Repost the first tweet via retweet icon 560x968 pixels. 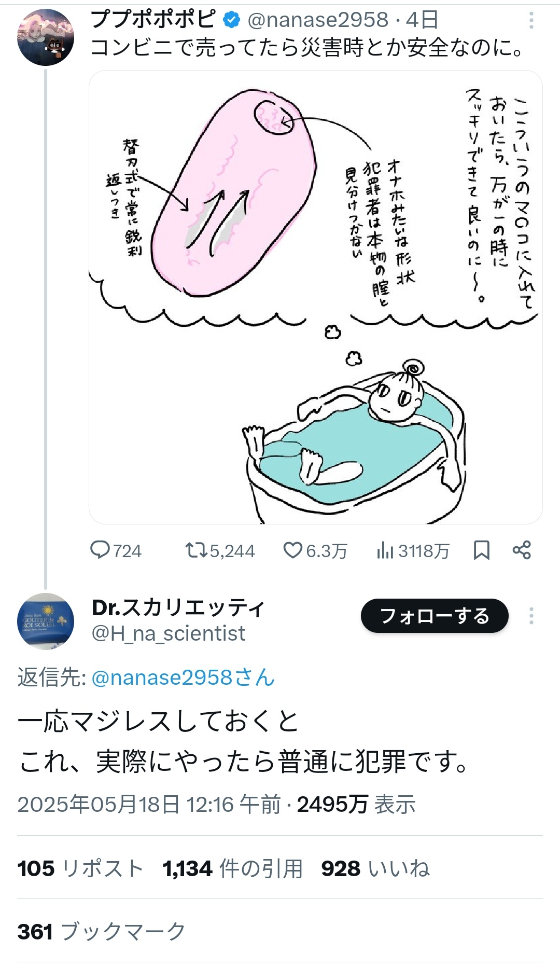[x=197, y=550]
